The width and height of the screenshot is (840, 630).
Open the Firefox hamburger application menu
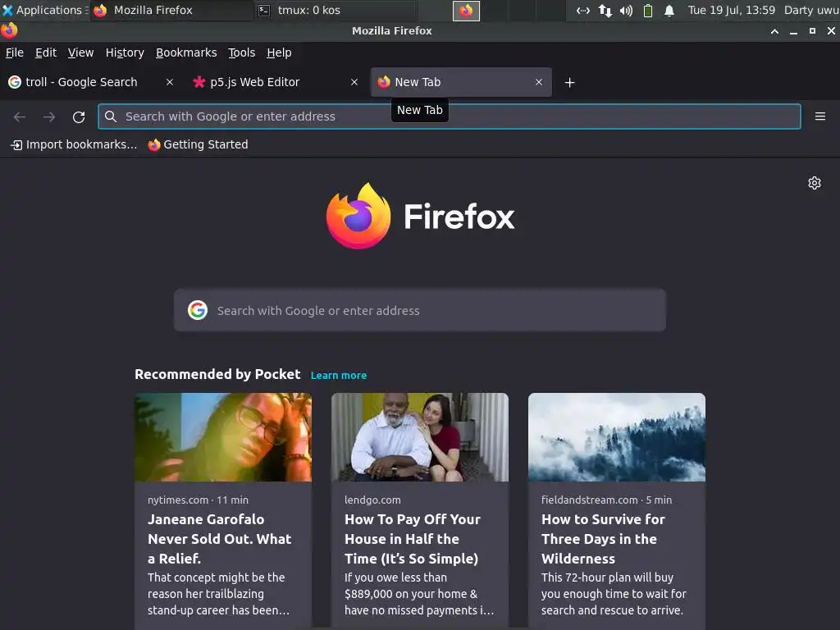[820, 116]
